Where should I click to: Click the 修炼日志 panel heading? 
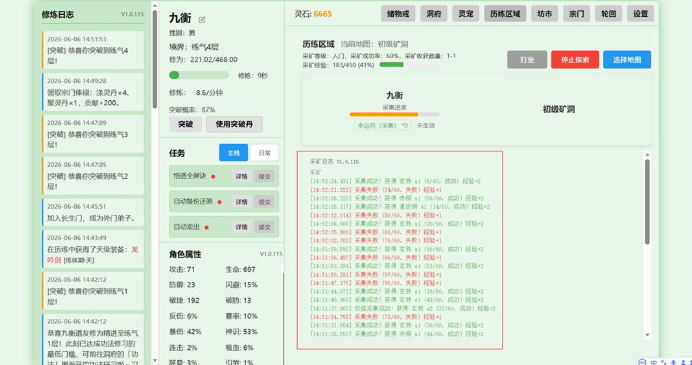pos(58,15)
